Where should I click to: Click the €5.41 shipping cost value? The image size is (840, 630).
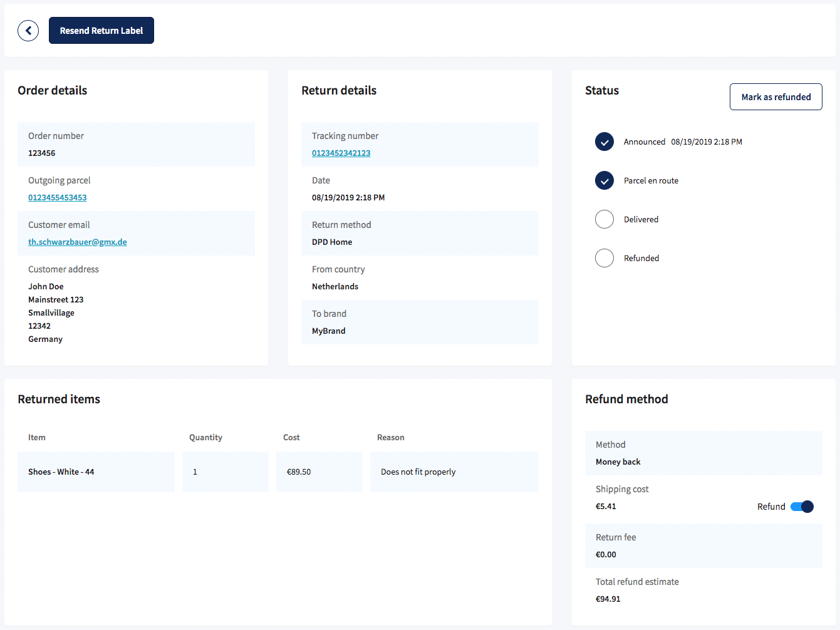click(x=606, y=506)
